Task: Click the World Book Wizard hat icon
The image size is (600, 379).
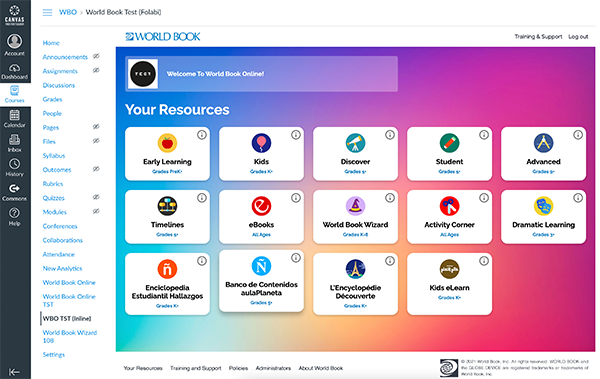Action: coord(355,206)
